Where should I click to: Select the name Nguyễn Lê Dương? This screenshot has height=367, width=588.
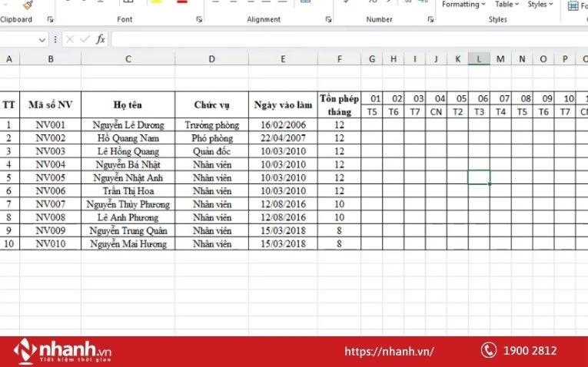point(128,124)
